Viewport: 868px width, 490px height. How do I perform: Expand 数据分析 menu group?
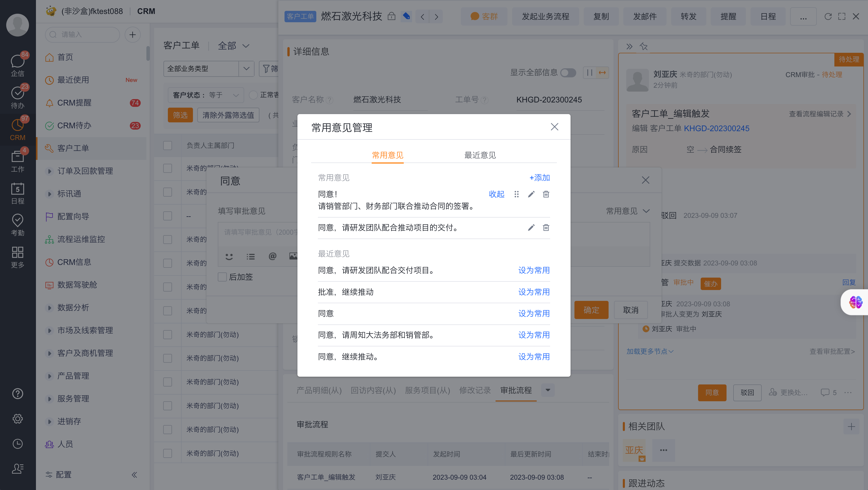(x=50, y=307)
